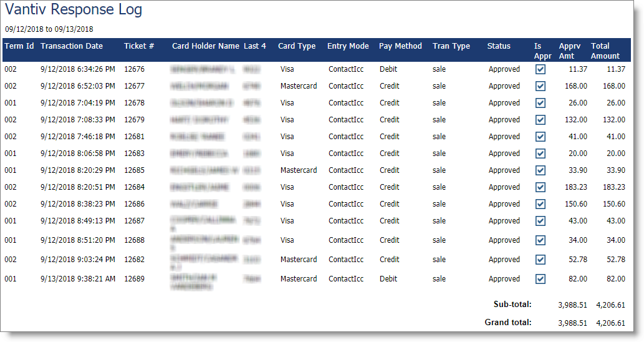The height and width of the screenshot is (342, 644).
Task: Click the Is Appr column header
Action: pyautogui.click(x=542, y=51)
